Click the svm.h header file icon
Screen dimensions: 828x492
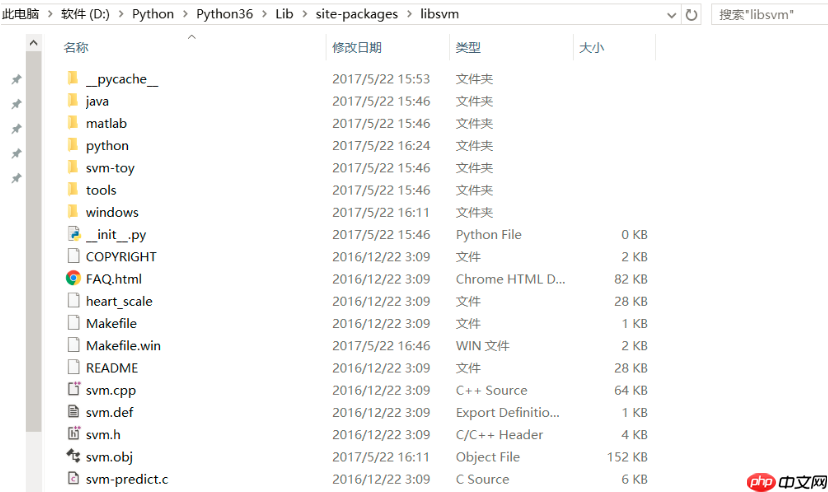click(73, 433)
